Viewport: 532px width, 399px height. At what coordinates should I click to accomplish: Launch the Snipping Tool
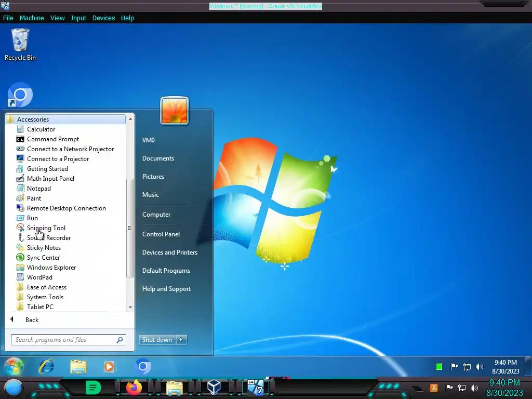[46, 228]
